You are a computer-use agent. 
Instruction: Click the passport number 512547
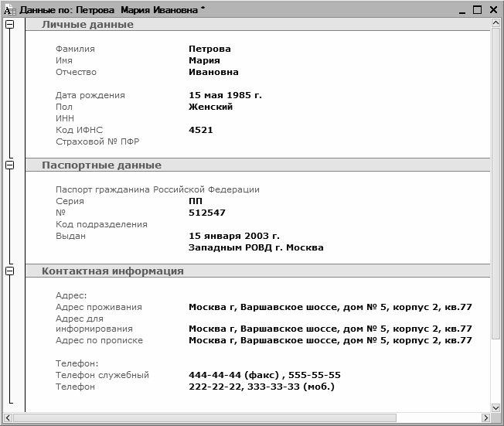tap(207, 213)
